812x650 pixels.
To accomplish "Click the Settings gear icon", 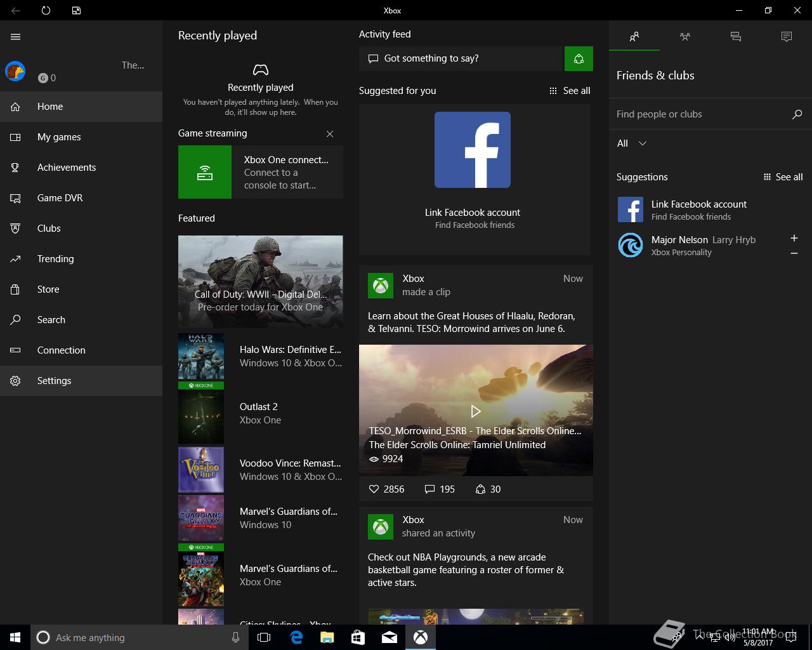I will pos(15,381).
